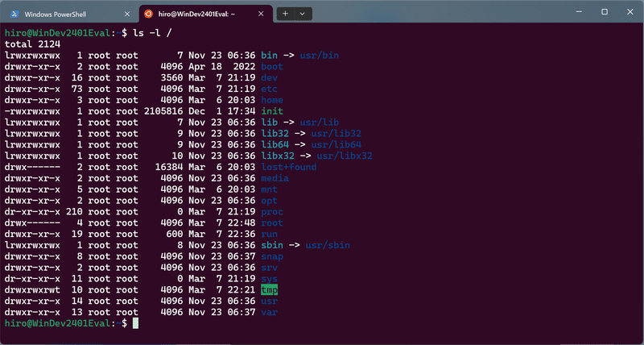This screenshot has width=644, height=345.
Task: Click the 'lib64' symlink name
Action: [x=275, y=145]
